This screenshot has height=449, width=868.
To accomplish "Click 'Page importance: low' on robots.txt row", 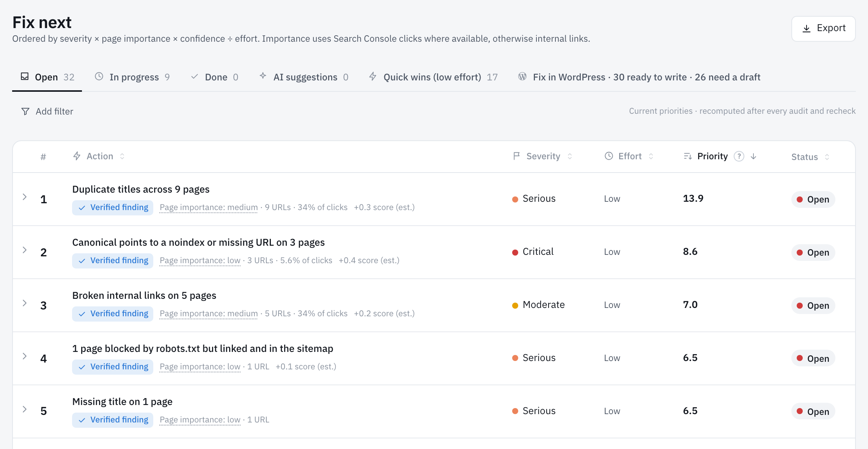I will click(x=200, y=367).
